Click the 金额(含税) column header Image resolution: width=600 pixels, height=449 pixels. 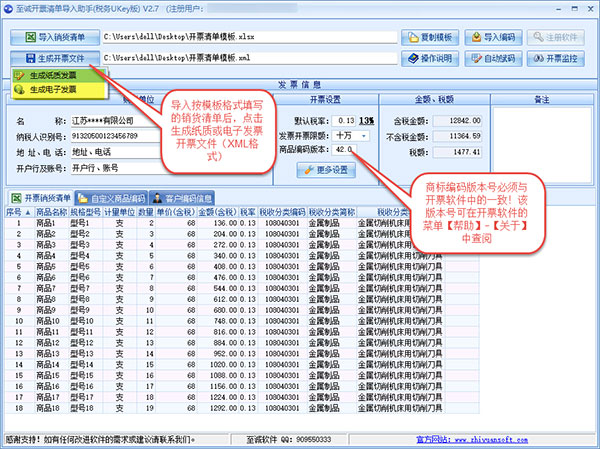[x=215, y=212]
